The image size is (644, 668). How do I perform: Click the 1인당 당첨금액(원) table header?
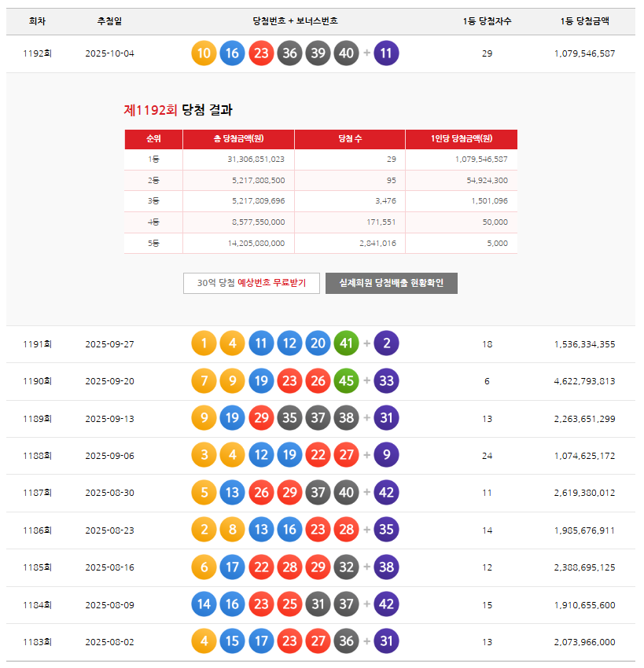[462, 139]
